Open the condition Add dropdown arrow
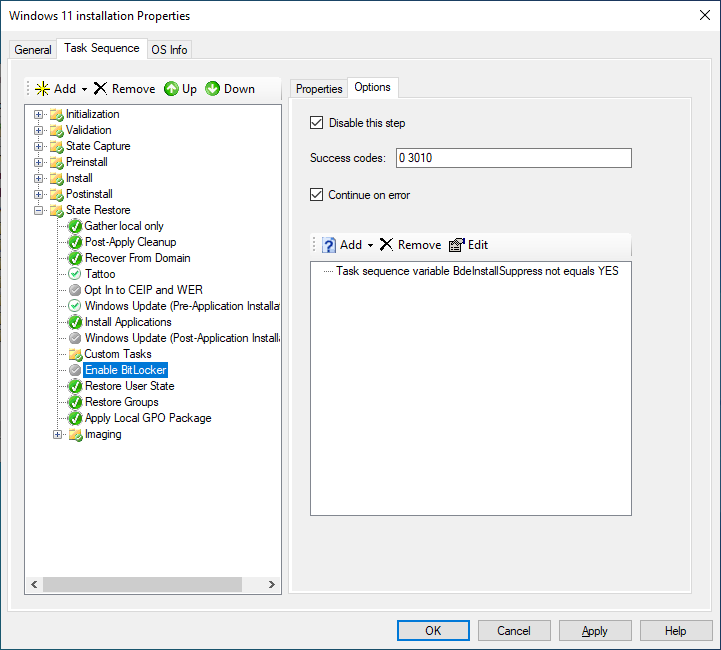Screen dimensions: 721x650 click(370, 245)
